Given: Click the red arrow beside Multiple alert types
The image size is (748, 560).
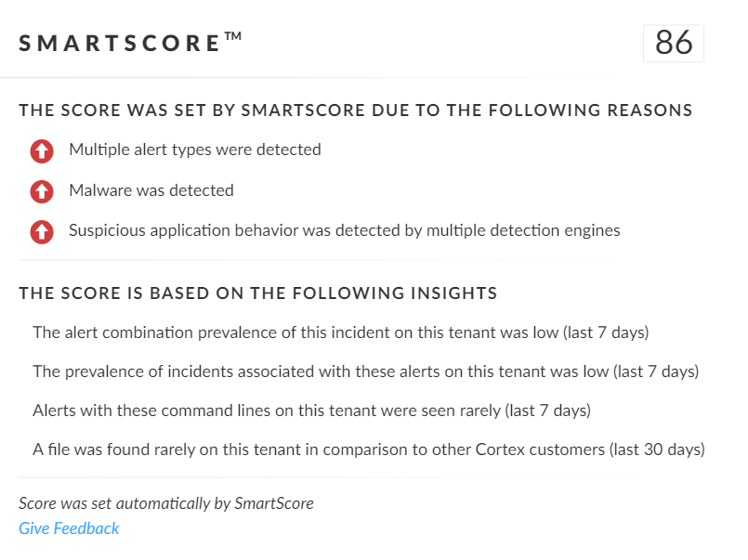Looking at the screenshot, I should pyautogui.click(x=41, y=150).
